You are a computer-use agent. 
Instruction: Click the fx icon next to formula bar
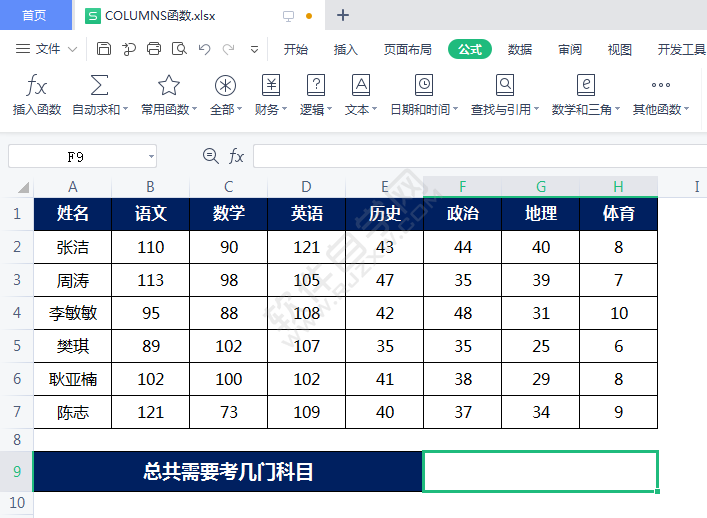click(236, 156)
